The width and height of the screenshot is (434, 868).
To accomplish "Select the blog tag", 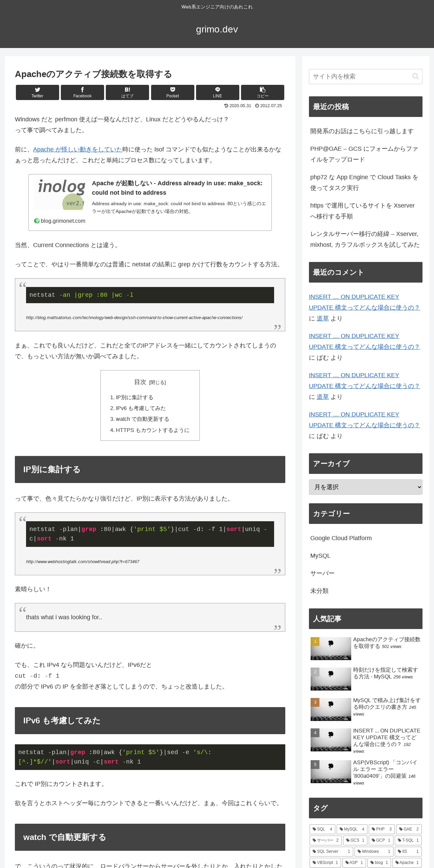I will [x=379, y=863].
